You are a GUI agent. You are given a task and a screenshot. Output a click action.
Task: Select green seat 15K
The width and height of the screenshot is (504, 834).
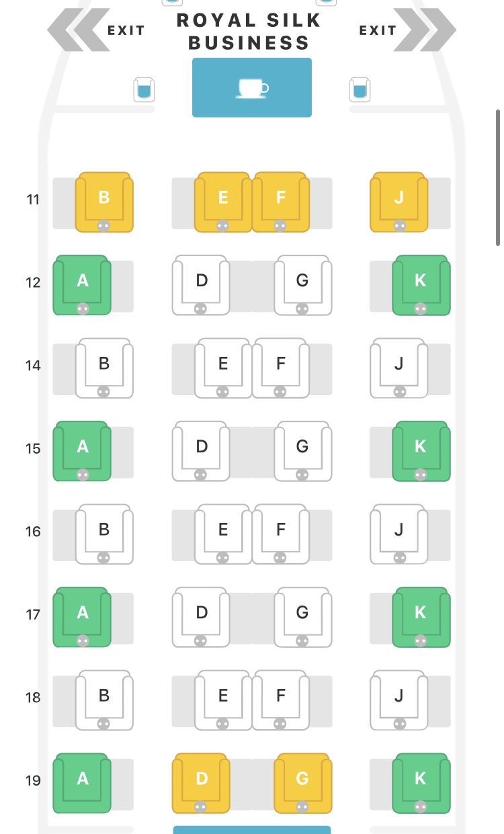(421, 450)
